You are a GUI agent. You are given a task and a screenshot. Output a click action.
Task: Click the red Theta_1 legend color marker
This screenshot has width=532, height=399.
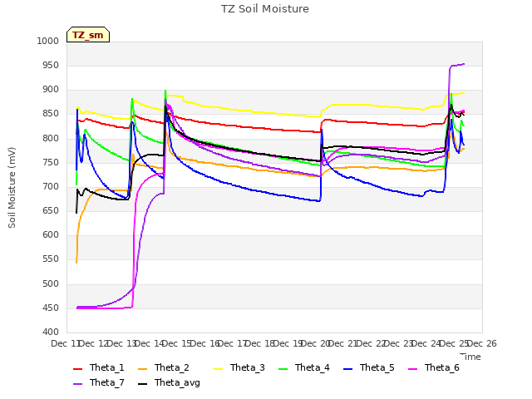coord(77,369)
